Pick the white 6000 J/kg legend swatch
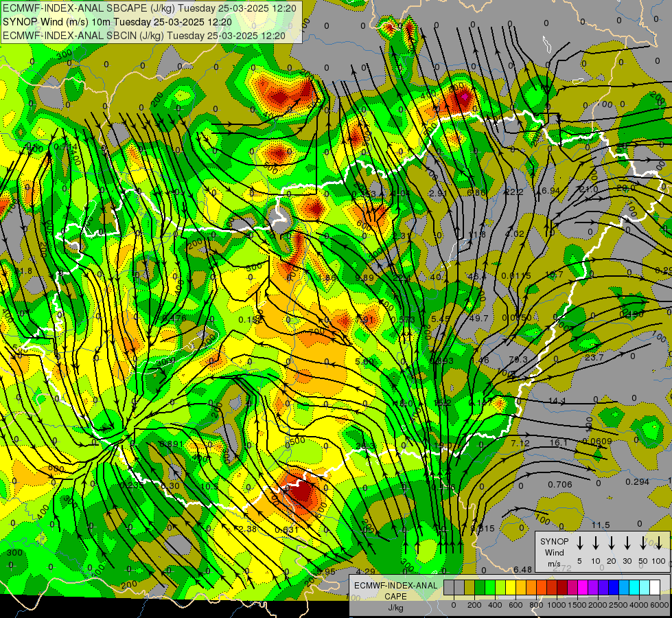Image resolution: width=672 pixels, height=618 pixels. 655,587
